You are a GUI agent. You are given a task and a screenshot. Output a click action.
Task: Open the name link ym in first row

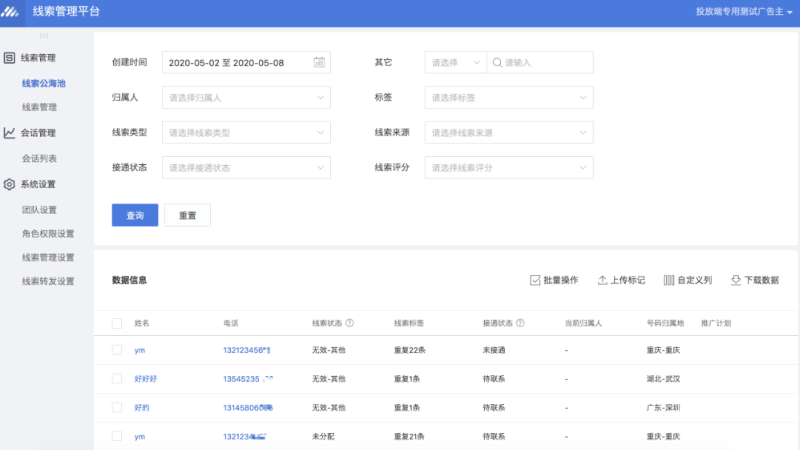pyautogui.click(x=139, y=350)
